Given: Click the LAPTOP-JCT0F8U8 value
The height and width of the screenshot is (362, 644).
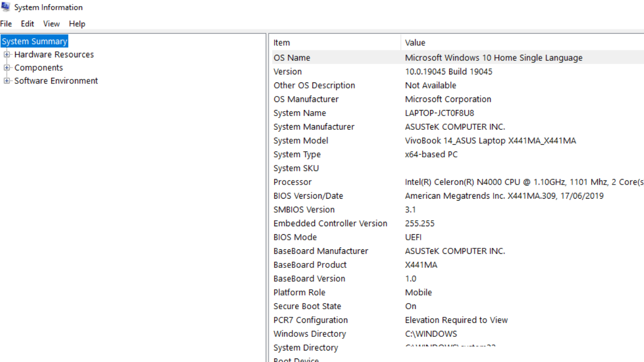Looking at the screenshot, I should (440, 113).
